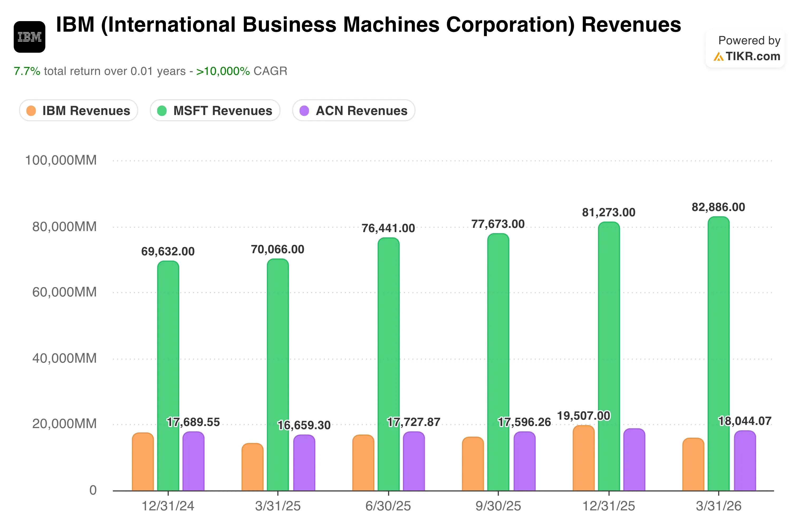Click the x-axis date '9/30/25'
This screenshot has width=798, height=532.
(498, 506)
